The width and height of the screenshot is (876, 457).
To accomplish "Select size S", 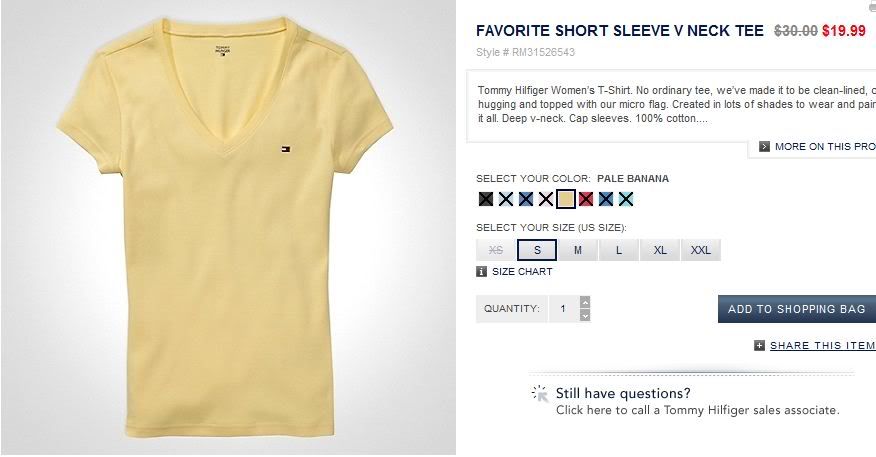I will point(537,250).
